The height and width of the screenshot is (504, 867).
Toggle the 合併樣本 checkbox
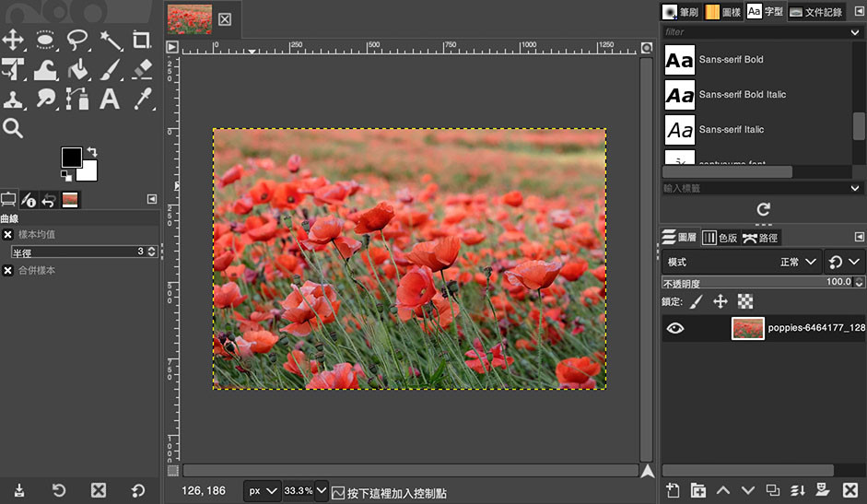click(7, 271)
